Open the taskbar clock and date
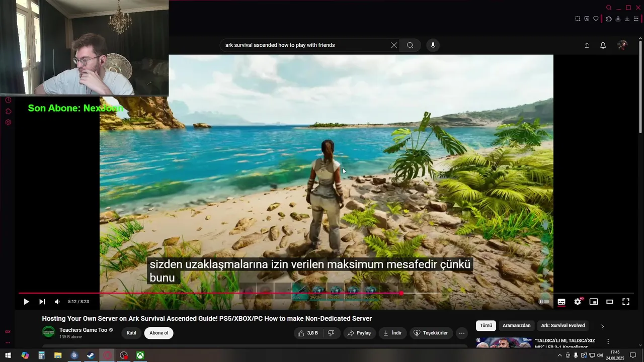The width and height of the screenshot is (644, 362). click(x=615, y=355)
